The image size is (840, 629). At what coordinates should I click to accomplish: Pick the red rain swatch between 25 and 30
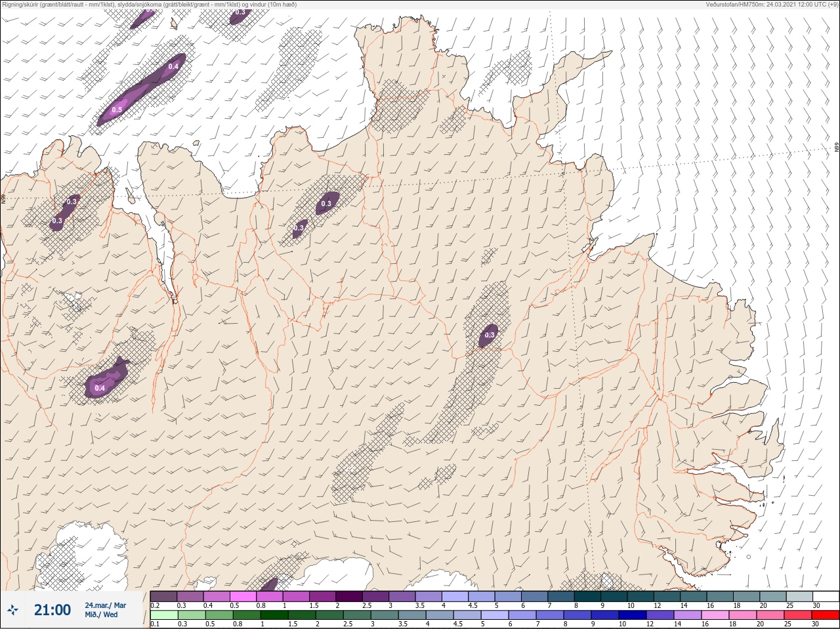[799, 615]
